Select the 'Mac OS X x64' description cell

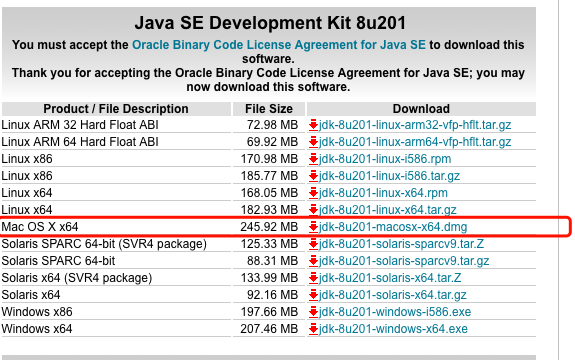[x=116, y=227]
